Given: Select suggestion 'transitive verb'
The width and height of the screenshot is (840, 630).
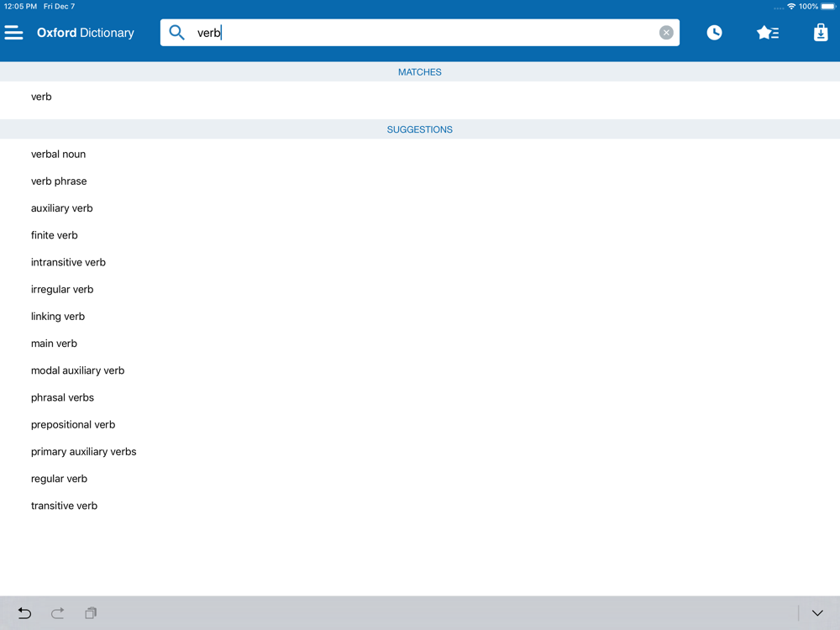Looking at the screenshot, I should [x=419, y=506].
